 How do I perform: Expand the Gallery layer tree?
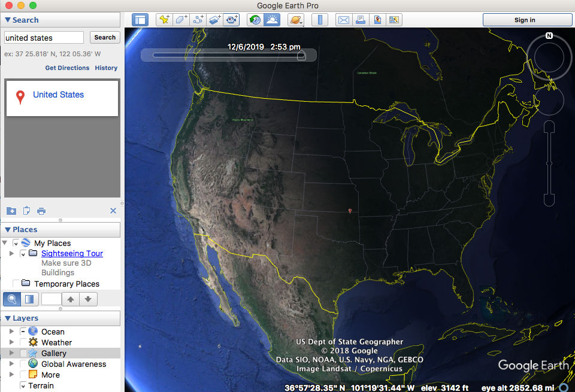point(12,353)
